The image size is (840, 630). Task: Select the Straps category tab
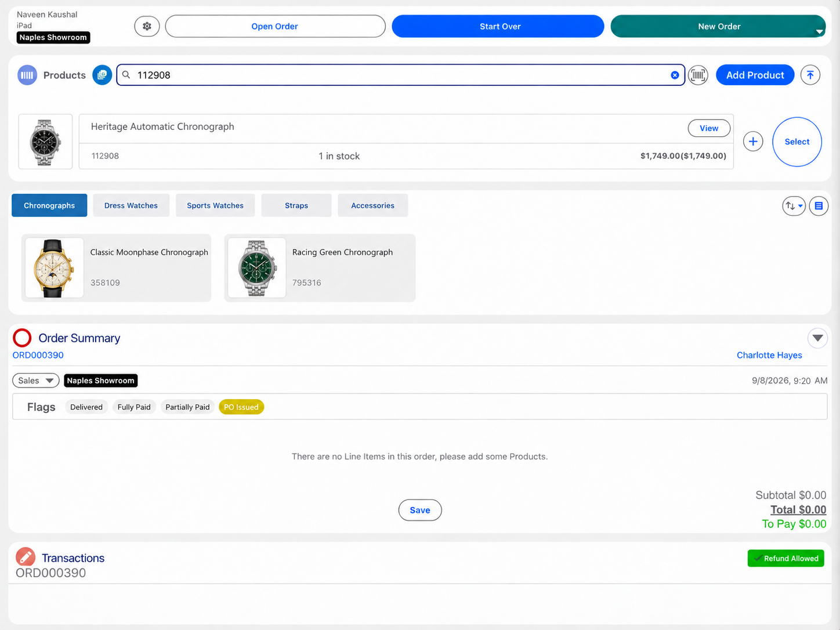(296, 205)
